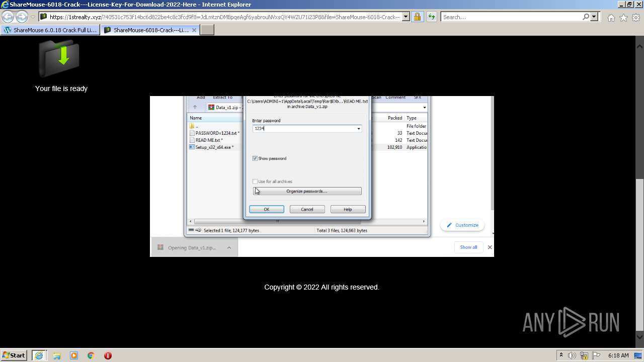Click Help in the password dialog
644x362 pixels.
coord(348,209)
